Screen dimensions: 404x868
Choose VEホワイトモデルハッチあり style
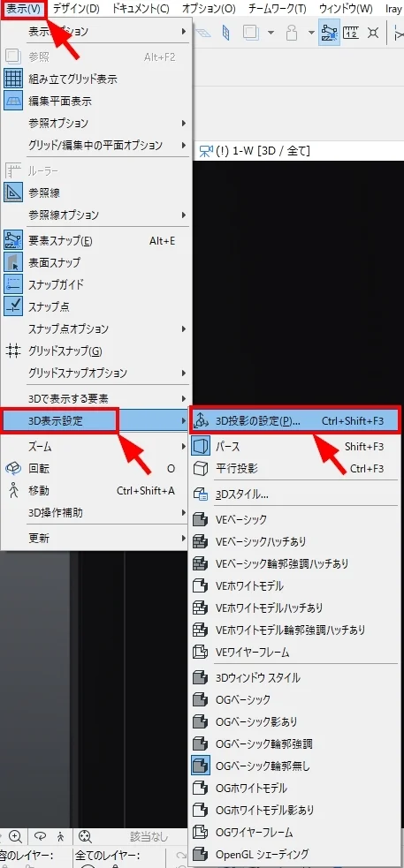tap(294, 608)
